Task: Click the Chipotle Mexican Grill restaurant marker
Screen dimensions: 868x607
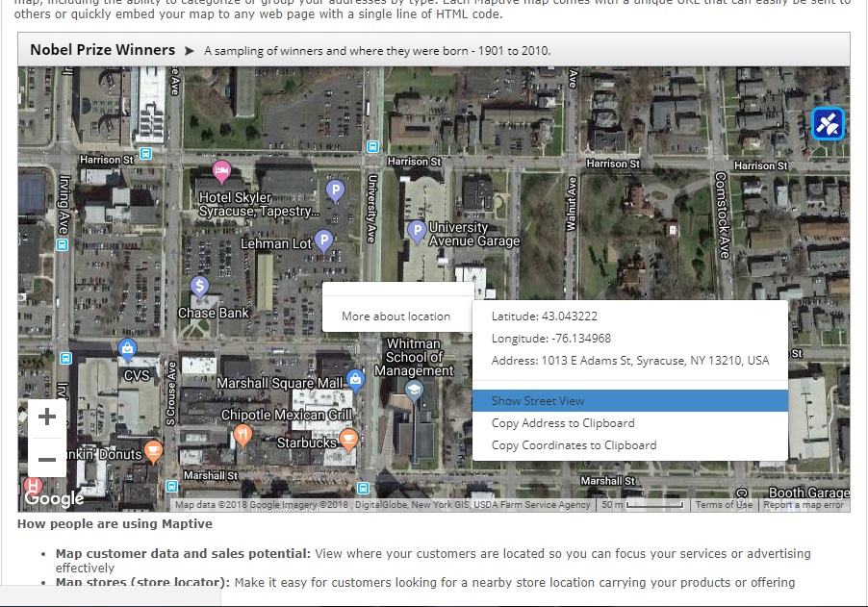Action: [243, 436]
